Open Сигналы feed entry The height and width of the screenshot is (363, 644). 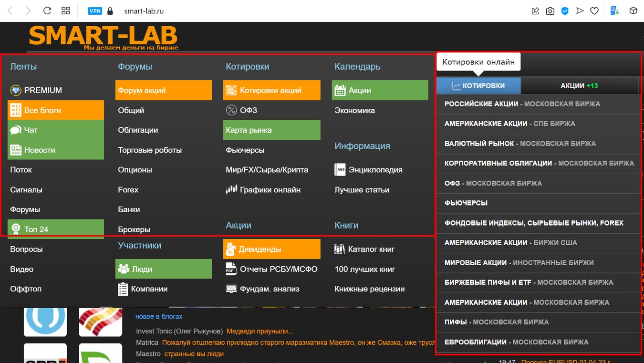26,189
